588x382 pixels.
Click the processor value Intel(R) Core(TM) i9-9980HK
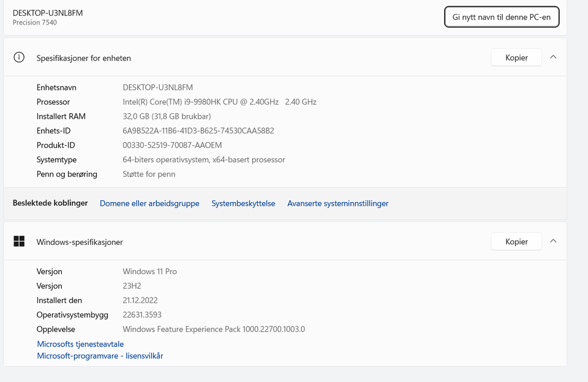219,102
